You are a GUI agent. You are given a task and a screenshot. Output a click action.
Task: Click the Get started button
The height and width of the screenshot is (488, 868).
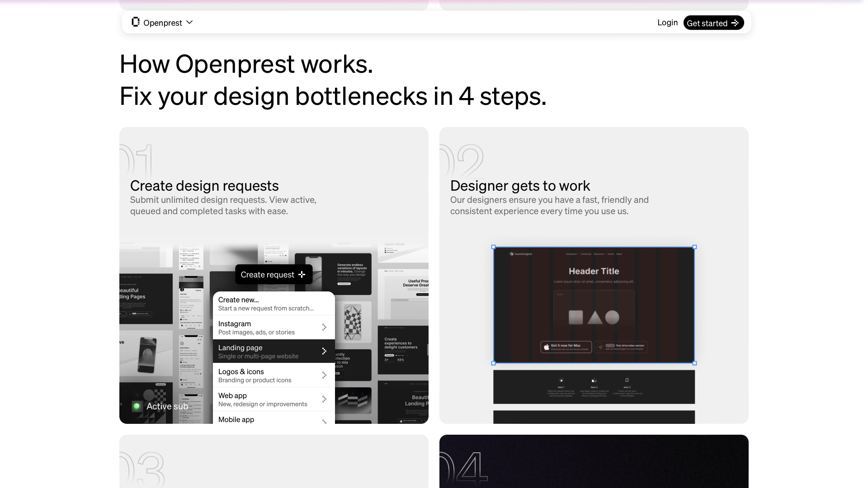tap(713, 23)
